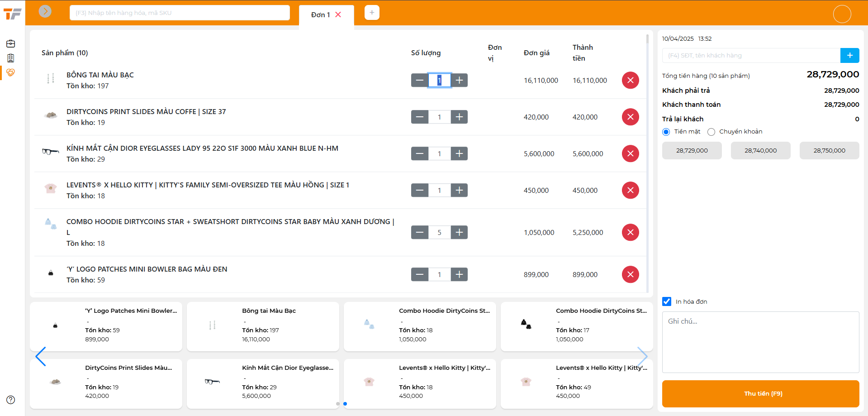The image size is (868, 416).
Task: Click Khách thanh toán amount 28,729,000
Action: (841, 105)
